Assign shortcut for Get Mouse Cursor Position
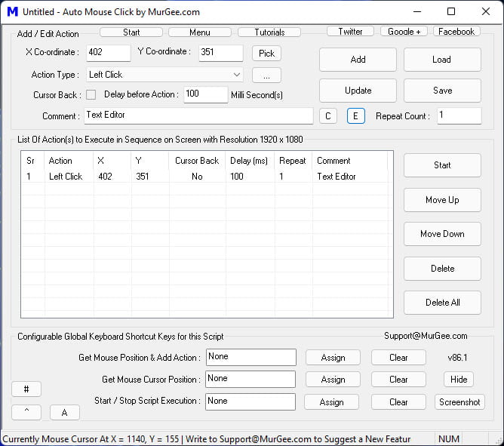 (x=333, y=380)
